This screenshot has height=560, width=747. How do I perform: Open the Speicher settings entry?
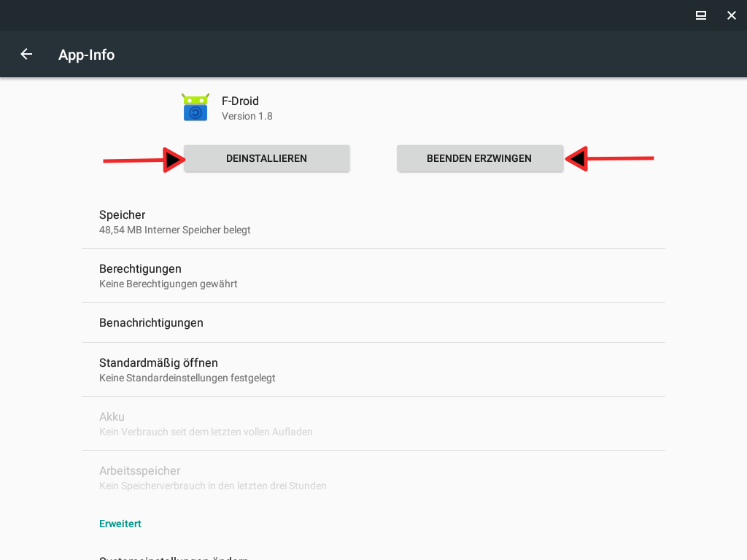coord(373,222)
